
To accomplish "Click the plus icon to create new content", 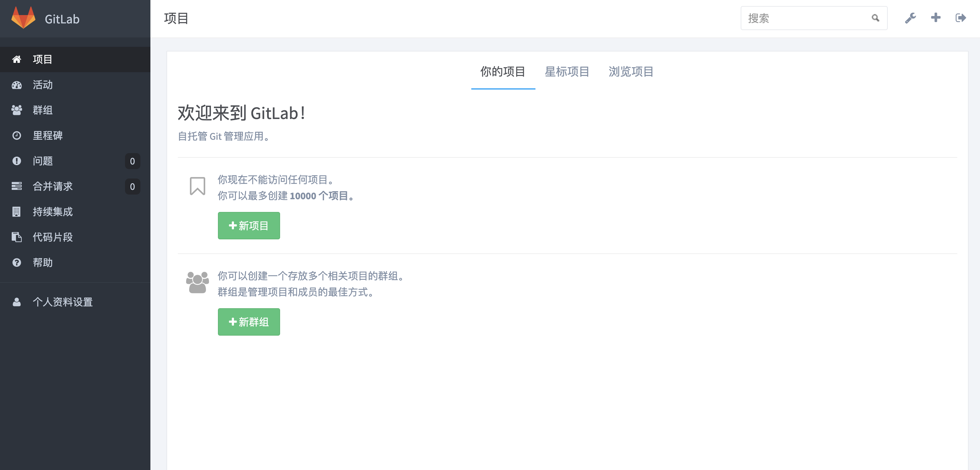I will point(936,17).
